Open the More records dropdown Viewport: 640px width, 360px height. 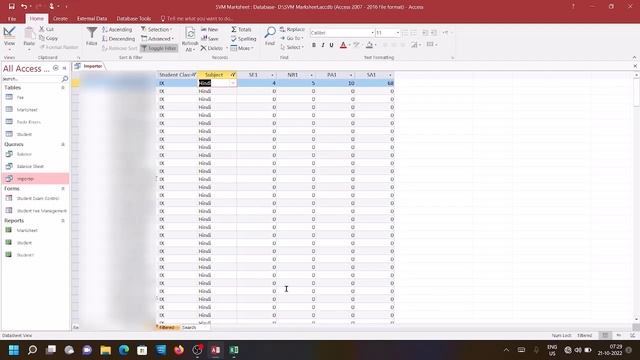[242, 48]
